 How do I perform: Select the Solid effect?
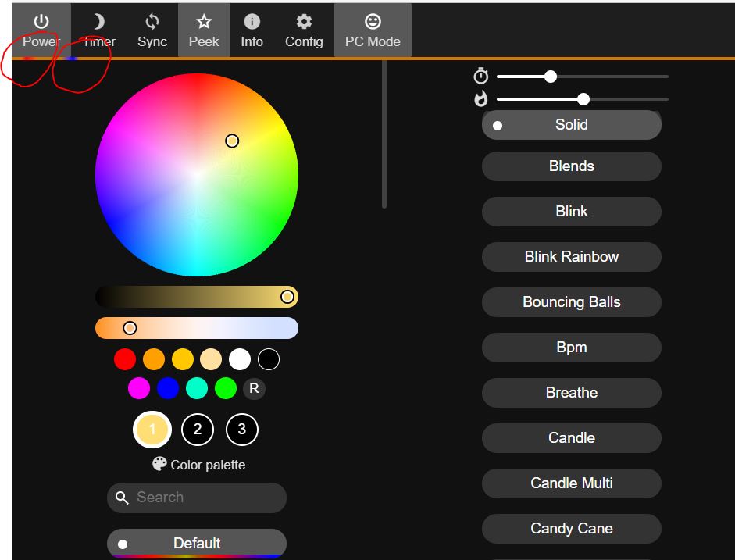[x=572, y=125]
